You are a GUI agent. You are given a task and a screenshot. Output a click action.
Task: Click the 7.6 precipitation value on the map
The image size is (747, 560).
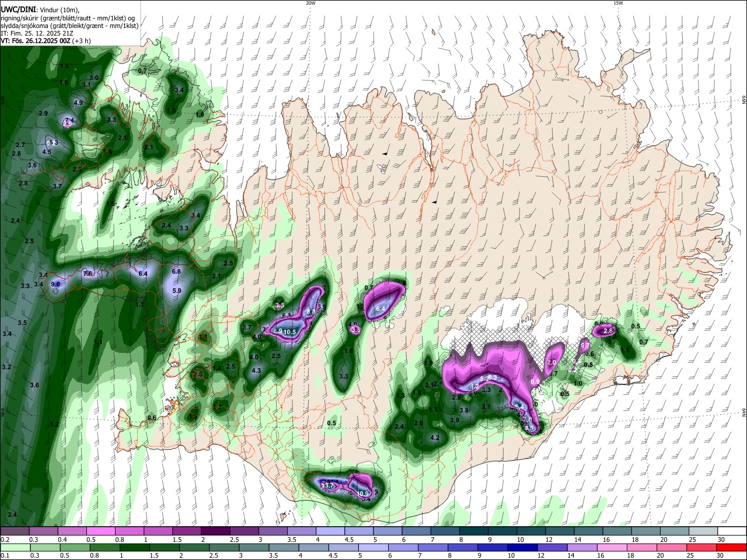pos(88,274)
